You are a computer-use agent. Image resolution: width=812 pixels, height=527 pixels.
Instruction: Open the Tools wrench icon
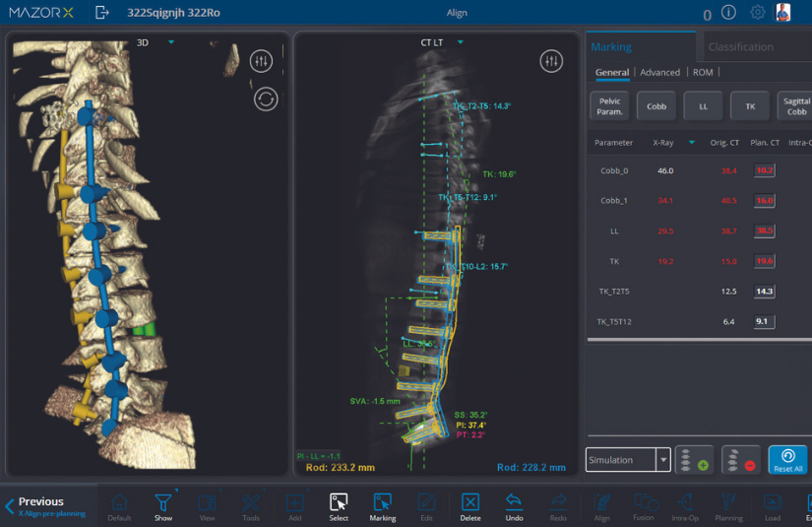point(251,506)
